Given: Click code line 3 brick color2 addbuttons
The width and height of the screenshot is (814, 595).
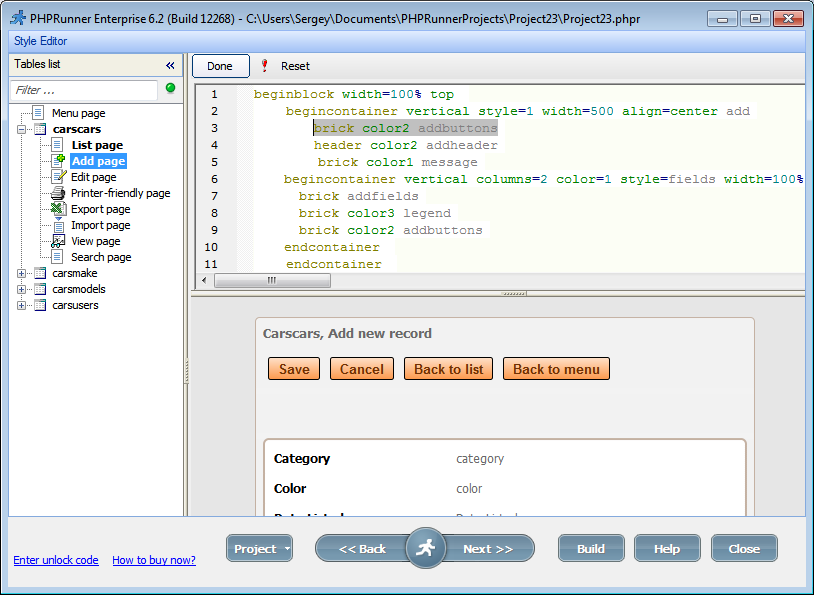Looking at the screenshot, I should pyautogui.click(x=405, y=128).
